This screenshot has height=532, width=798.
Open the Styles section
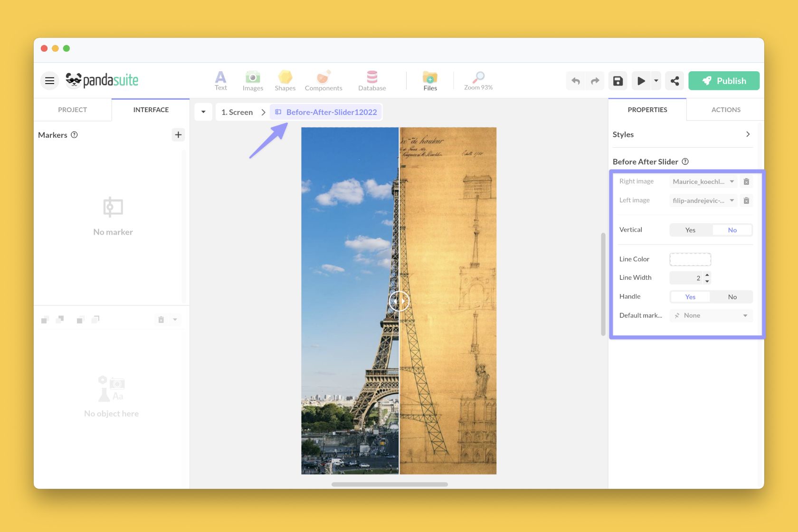[683, 134]
